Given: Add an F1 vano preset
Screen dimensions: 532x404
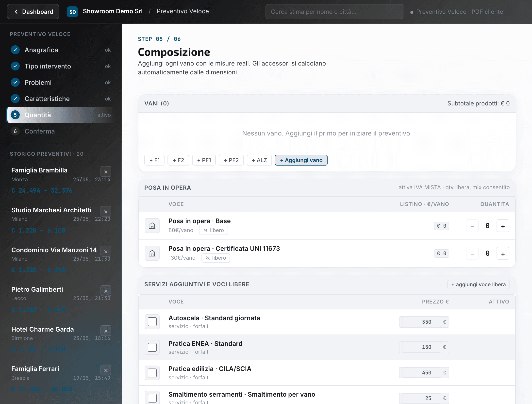Looking at the screenshot, I should [x=154, y=160].
